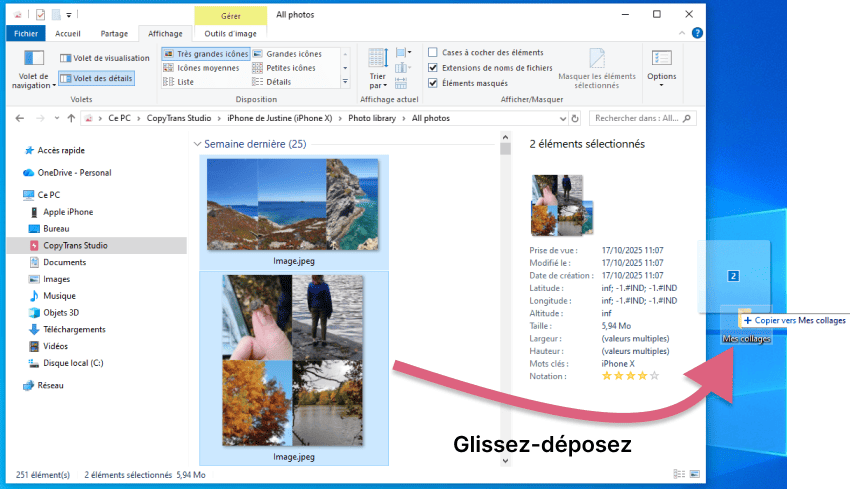Open Images in the navigation pane

(x=49, y=279)
